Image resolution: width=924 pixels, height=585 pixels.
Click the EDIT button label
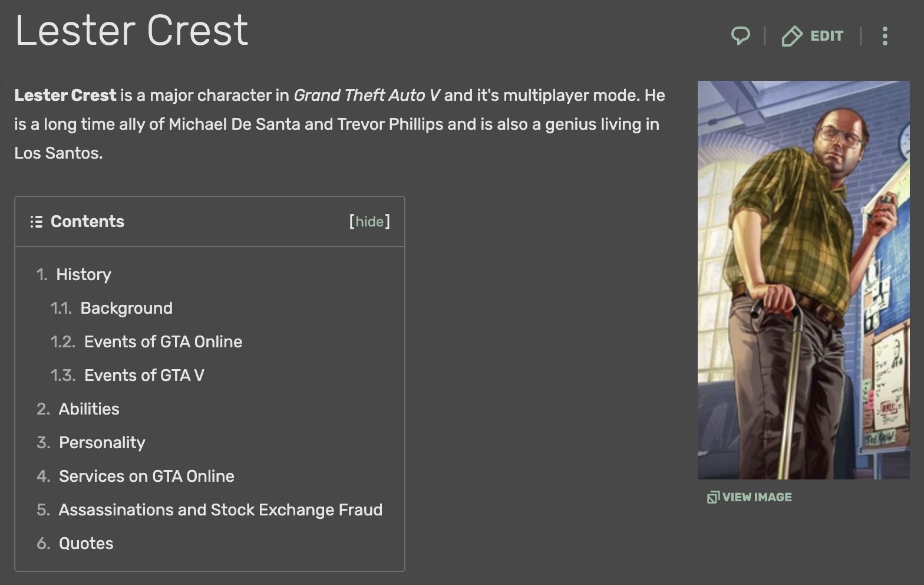coord(827,36)
